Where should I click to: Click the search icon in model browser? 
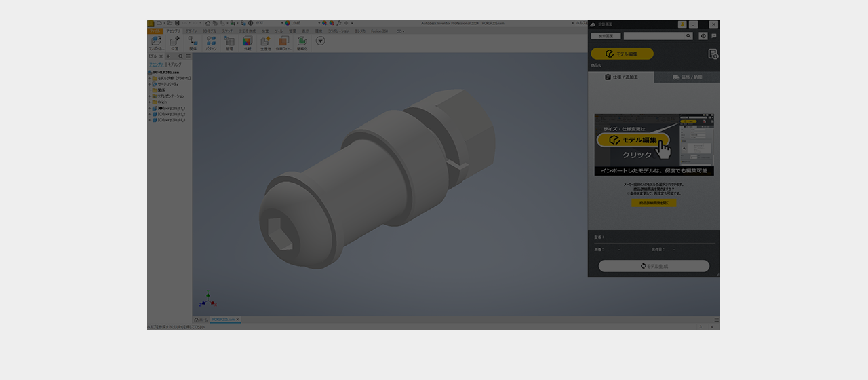point(180,56)
